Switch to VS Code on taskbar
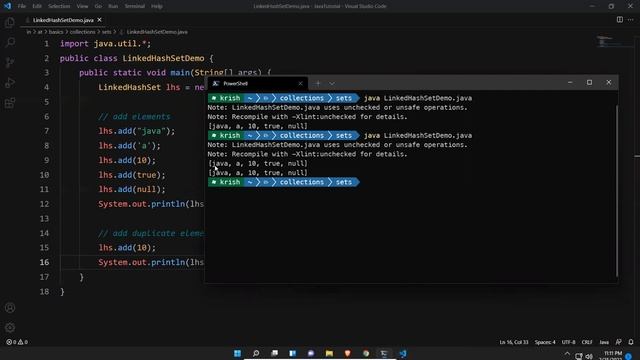This screenshot has width=640, height=360. tap(403, 353)
